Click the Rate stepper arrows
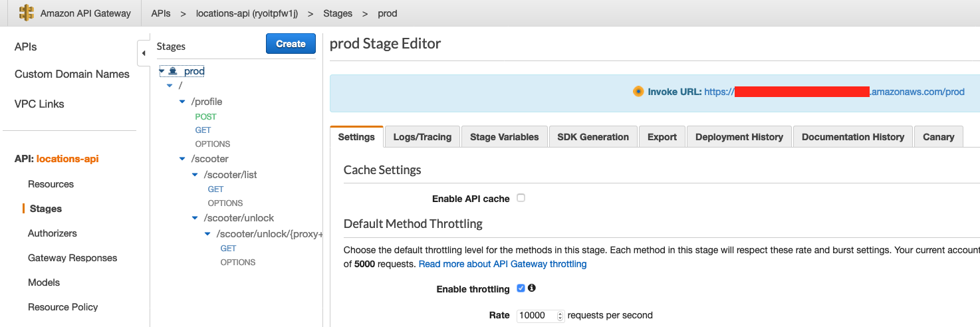 tap(560, 316)
